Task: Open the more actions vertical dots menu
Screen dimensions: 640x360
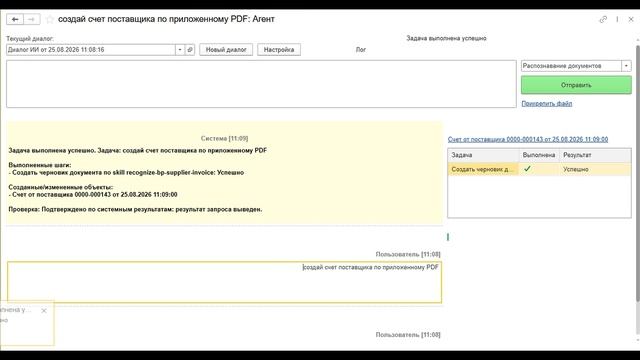Action: [617, 19]
